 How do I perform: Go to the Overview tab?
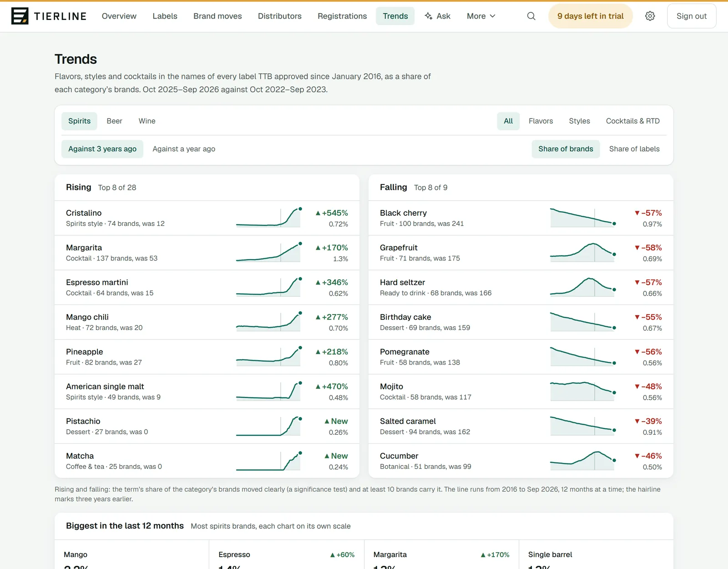point(119,16)
